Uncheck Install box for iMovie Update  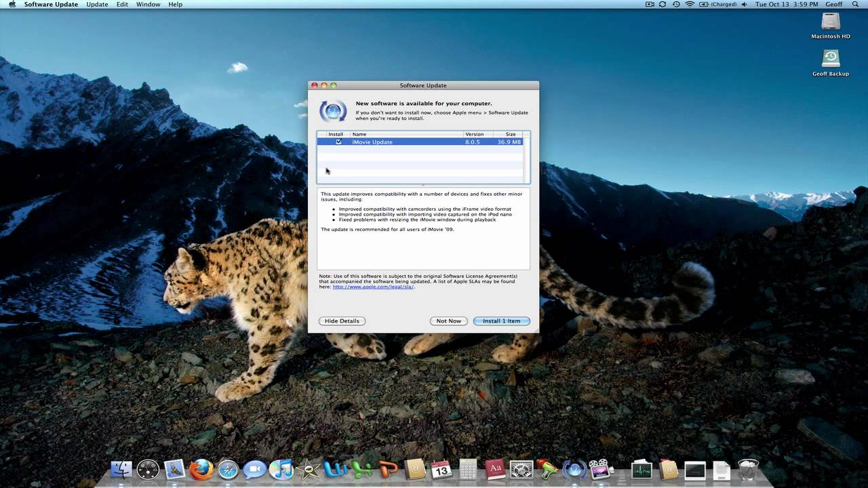tap(338, 142)
